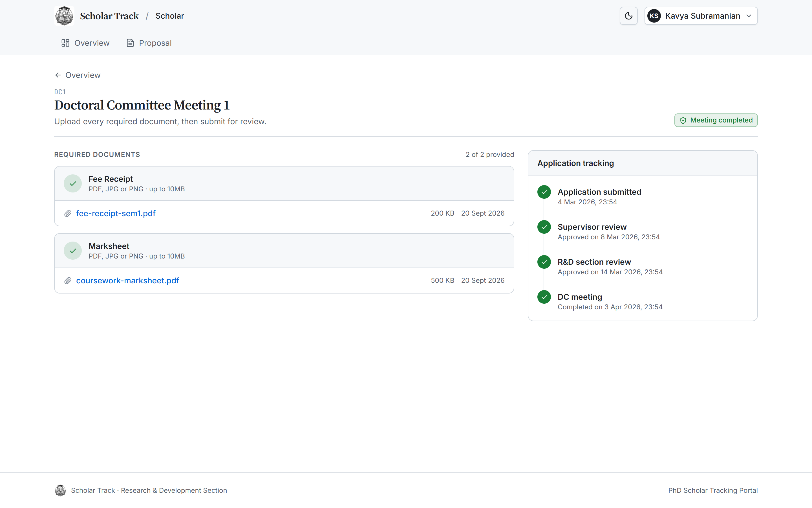Click 'Approved on 14 Mar 2026, 23:54' text
Viewport: 812px width, 508px height.
(x=610, y=272)
